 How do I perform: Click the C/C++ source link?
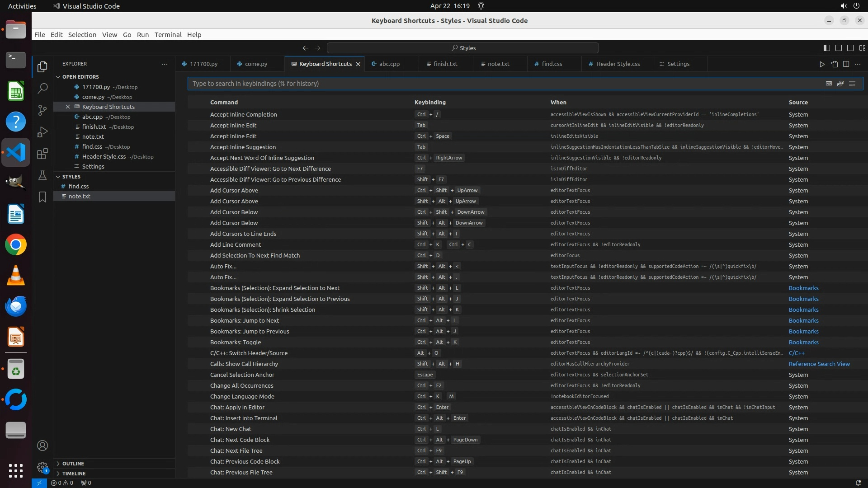tap(796, 353)
